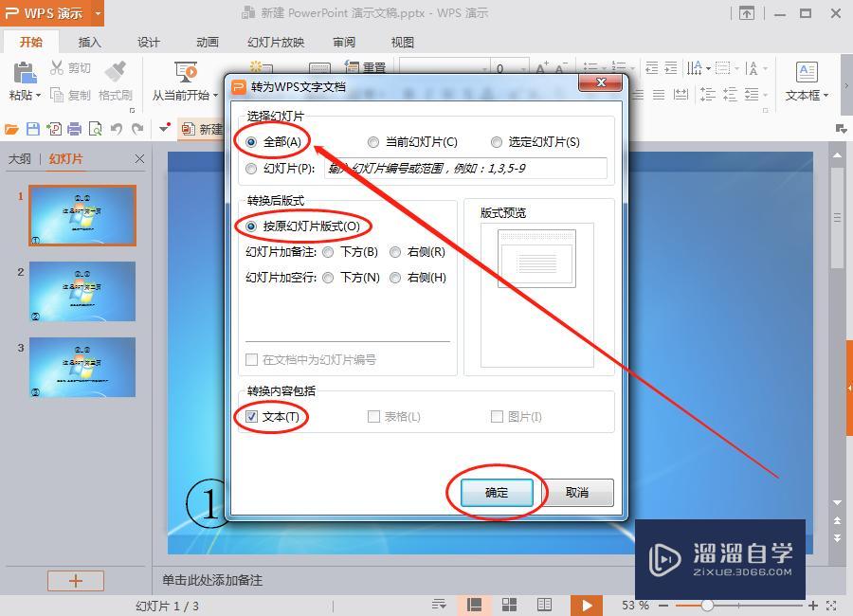Click the Increase paragraph spacing icon
This screenshot has height=616, width=853.
coord(707,95)
